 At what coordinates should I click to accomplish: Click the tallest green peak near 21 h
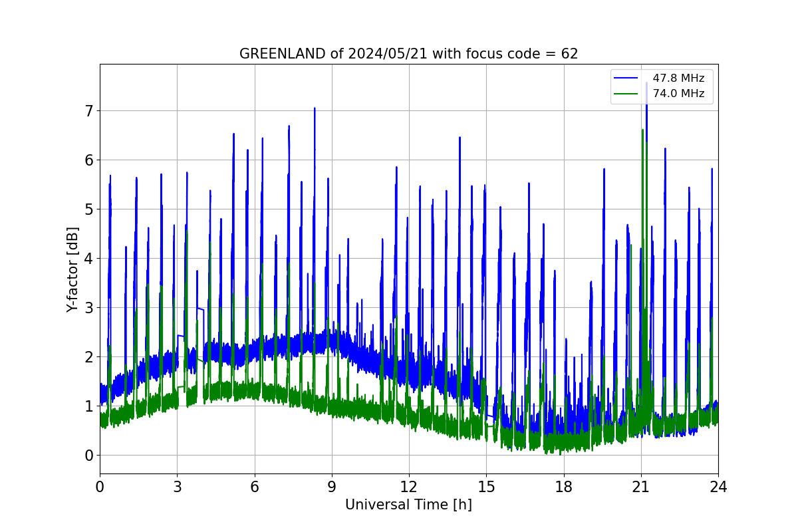click(x=642, y=131)
